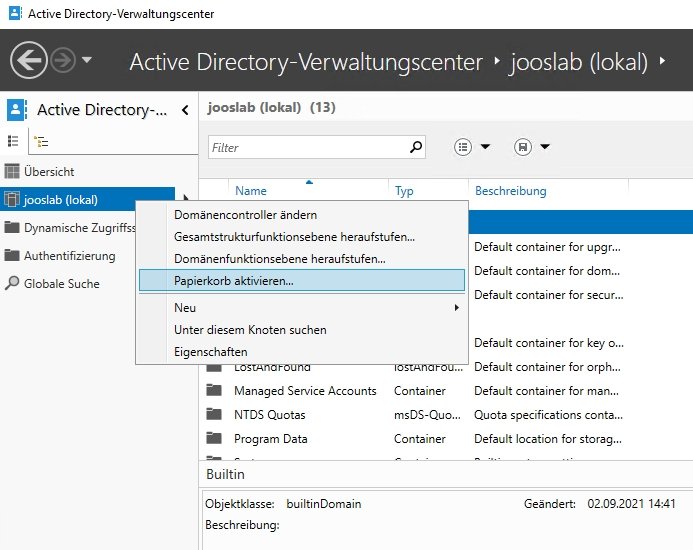Switch navigation pane to list view icon
Image resolution: width=693 pixels, height=550 pixels.
click(x=14, y=142)
